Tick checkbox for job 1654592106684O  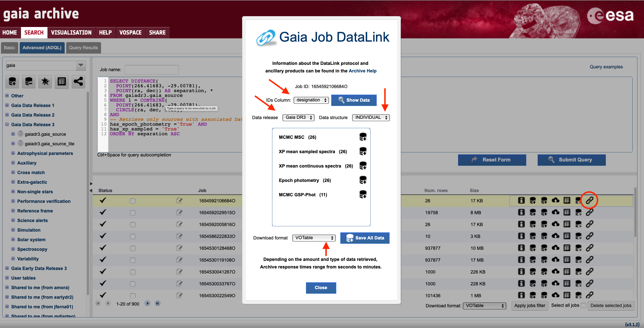click(133, 201)
